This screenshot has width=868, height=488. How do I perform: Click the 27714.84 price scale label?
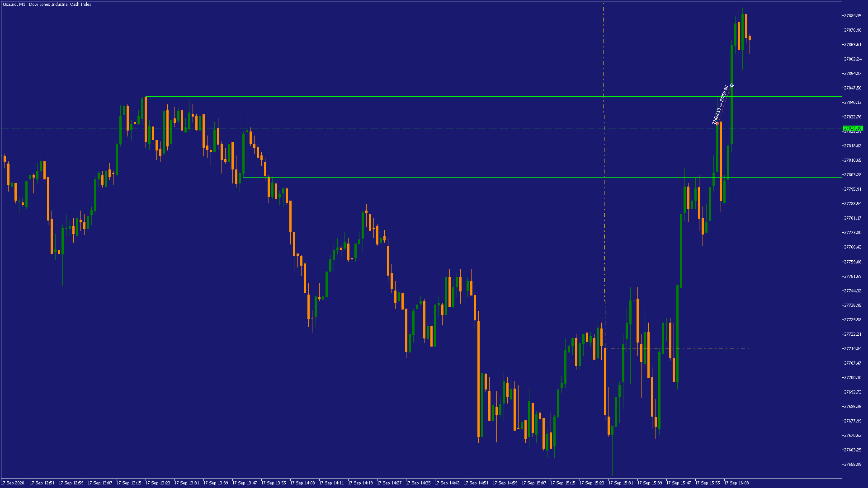point(852,349)
